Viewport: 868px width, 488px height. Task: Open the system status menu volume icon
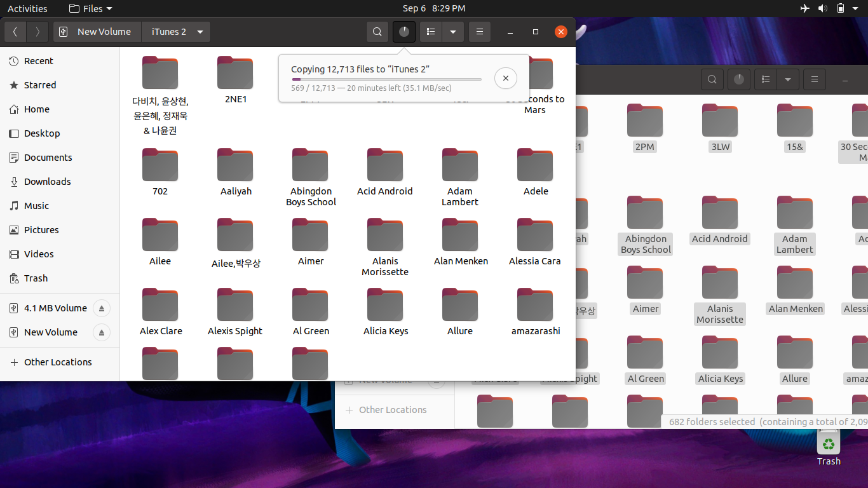(x=822, y=8)
